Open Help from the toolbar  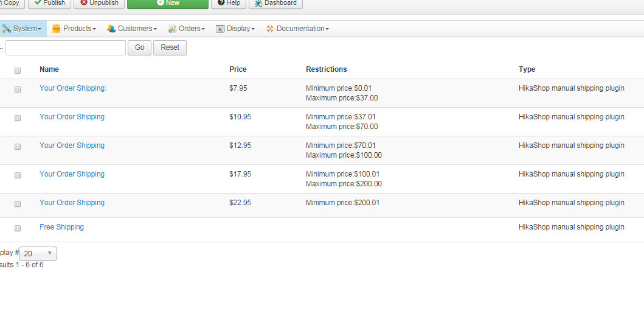229,3
